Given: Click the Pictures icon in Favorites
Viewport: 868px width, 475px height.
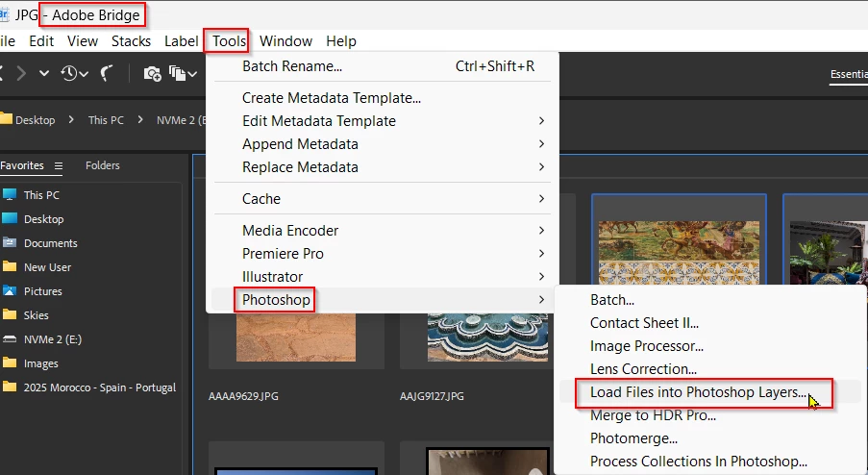Looking at the screenshot, I should [x=10, y=290].
